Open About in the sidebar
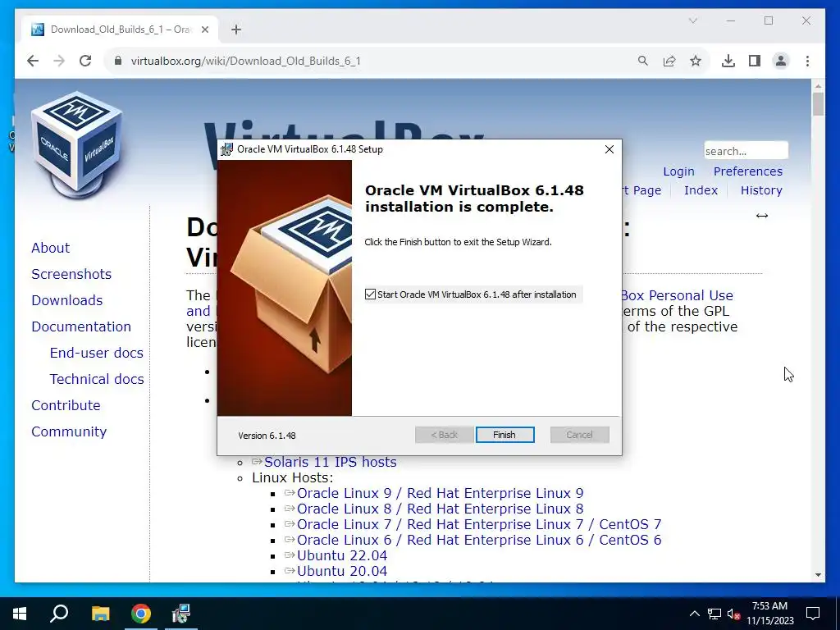840x630 pixels. [x=50, y=248]
